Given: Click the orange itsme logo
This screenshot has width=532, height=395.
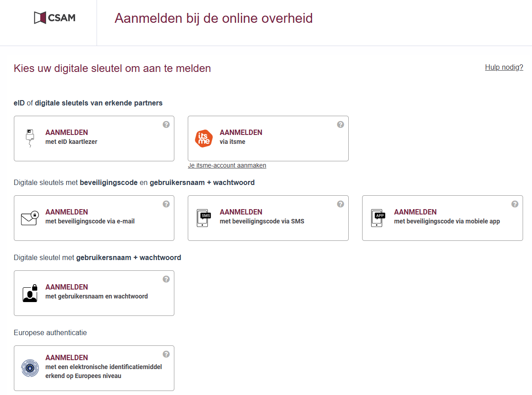Looking at the screenshot, I should tap(204, 138).
